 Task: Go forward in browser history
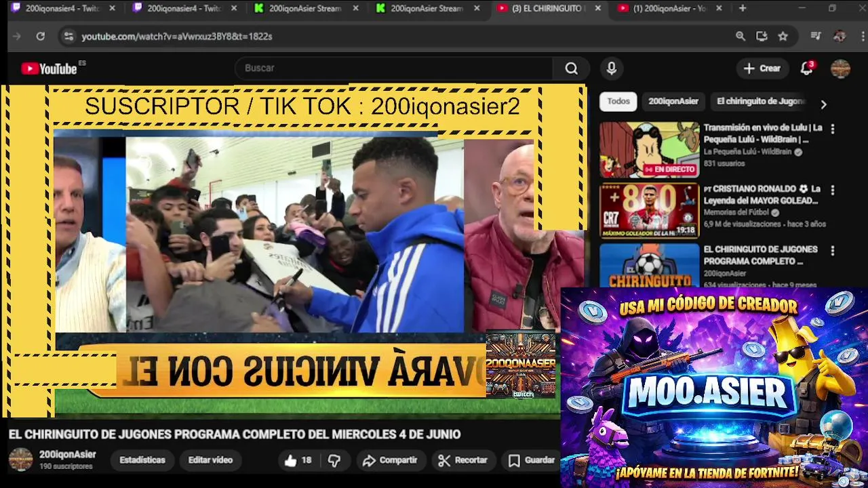coord(17,36)
